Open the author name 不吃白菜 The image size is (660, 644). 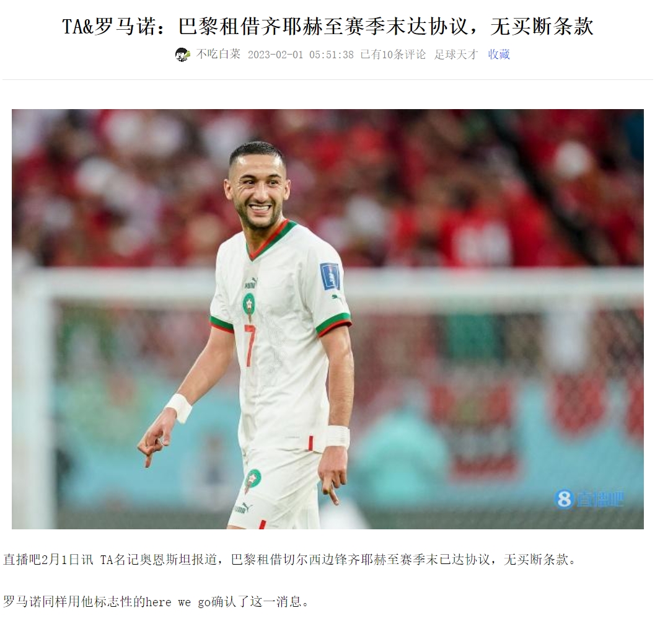[x=218, y=55]
